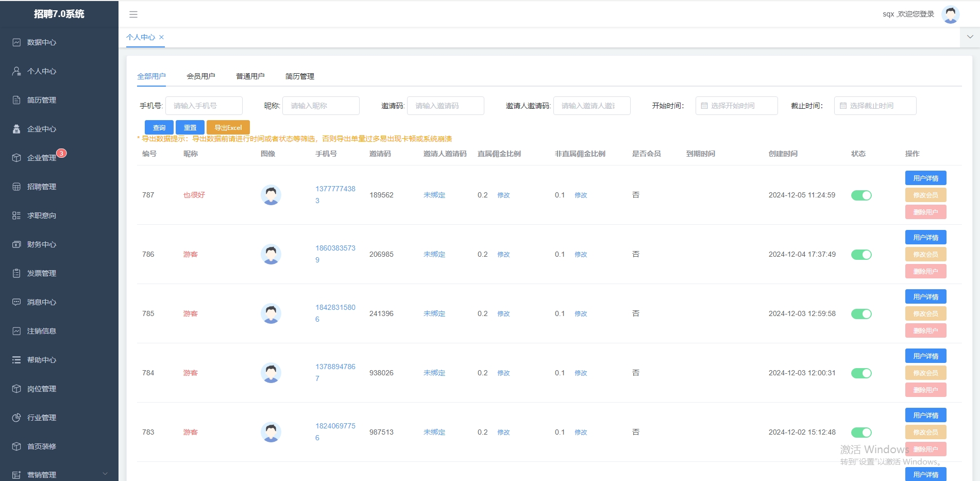This screenshot has height=481, width=980.
Task: Collapse the sidebar with the hamburger icon
Action: (x=133, y=14)
